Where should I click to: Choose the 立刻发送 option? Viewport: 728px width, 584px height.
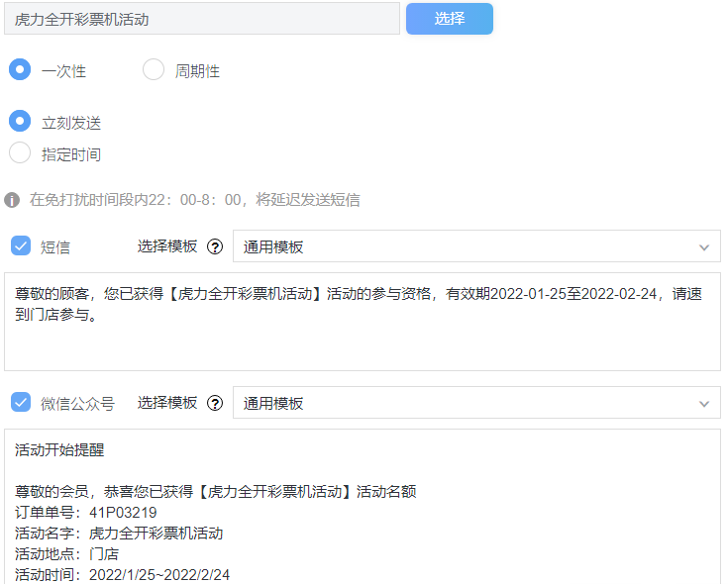(20, 121)
